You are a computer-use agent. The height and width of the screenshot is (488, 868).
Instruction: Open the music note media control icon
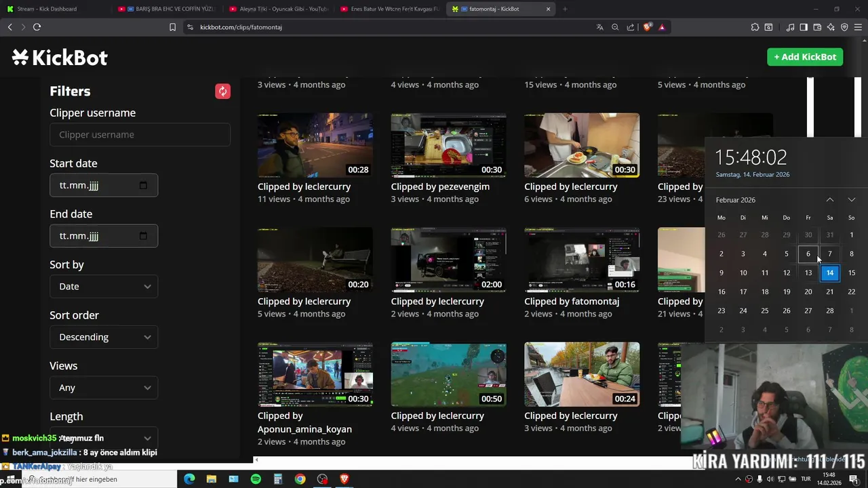tap(790, 27)
